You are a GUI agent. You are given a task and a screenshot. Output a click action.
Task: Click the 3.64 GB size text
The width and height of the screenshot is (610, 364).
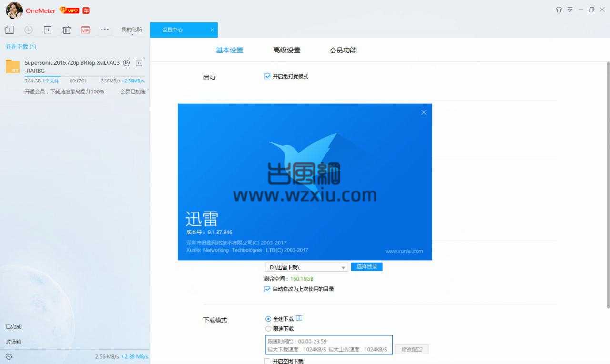[x=32, y=81]
